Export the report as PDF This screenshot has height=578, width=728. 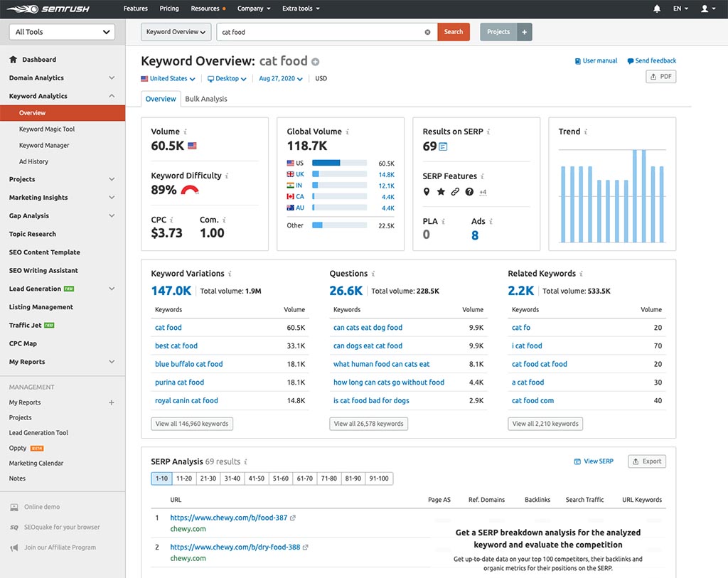[660, 77]
